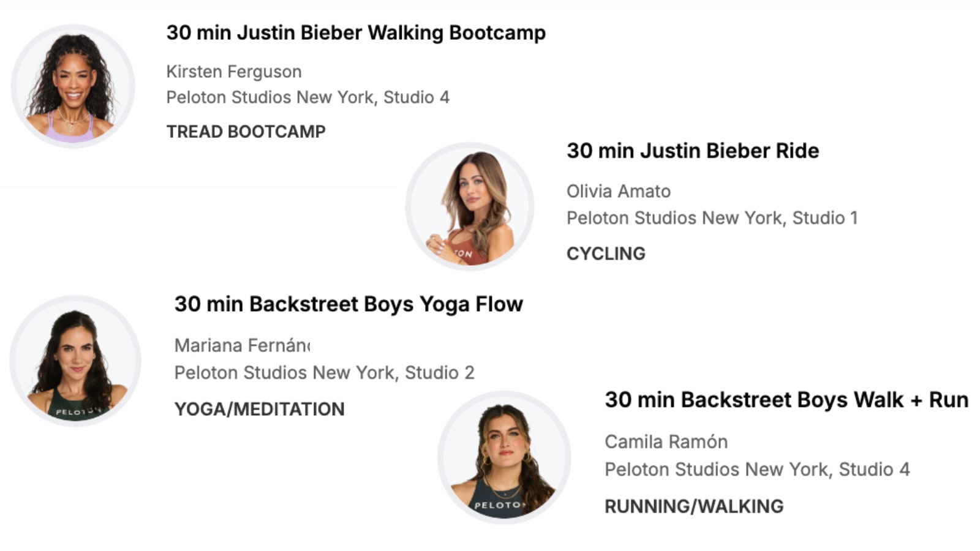
Task: Click the Studio 4 location under Kirsten Ferguson
Action: click(307, 97)
